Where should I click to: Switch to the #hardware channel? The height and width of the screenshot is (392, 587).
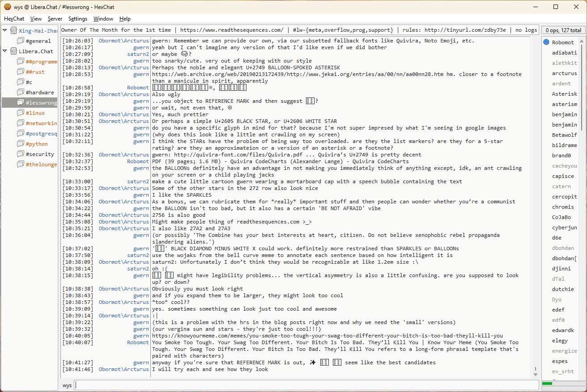coord(40,93)
